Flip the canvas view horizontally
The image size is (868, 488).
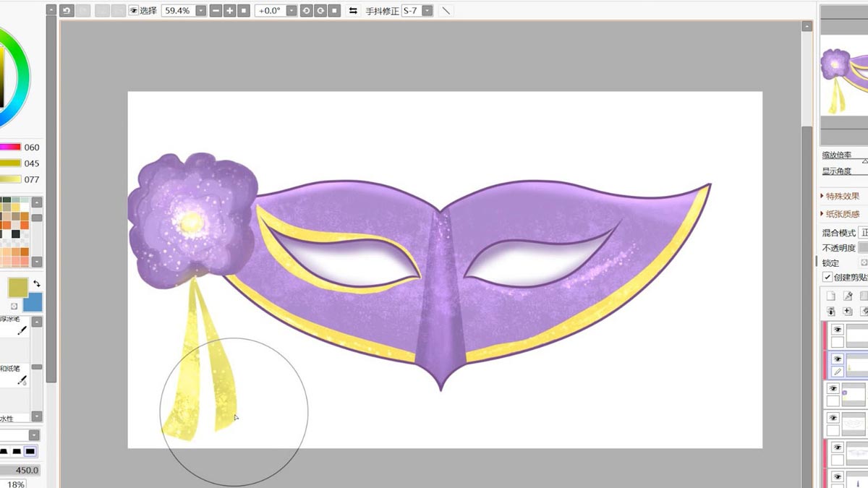pyautogui.click(x=353, y=11)
